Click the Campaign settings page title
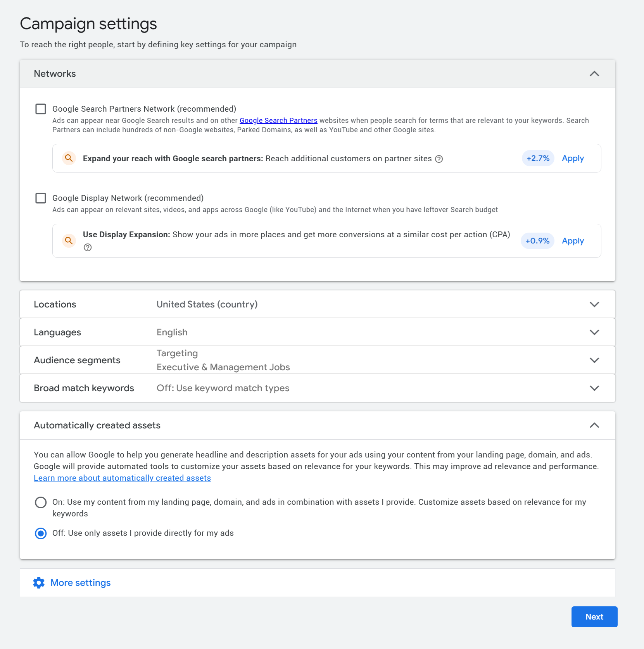 [88, 24]
